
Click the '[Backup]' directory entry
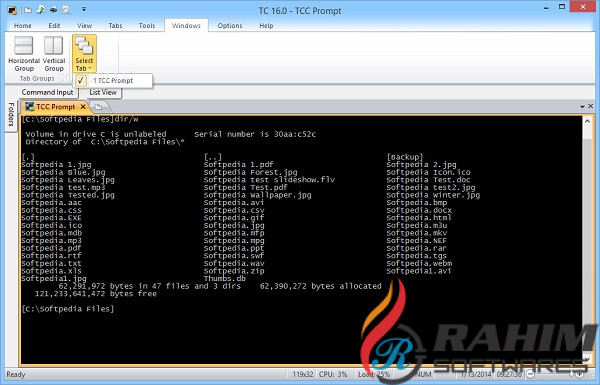[405, 157]
